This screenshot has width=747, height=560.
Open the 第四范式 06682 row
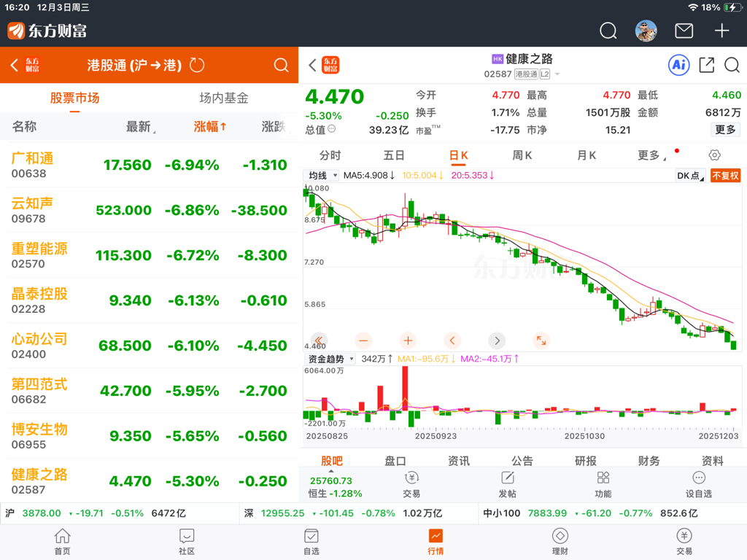149,391
